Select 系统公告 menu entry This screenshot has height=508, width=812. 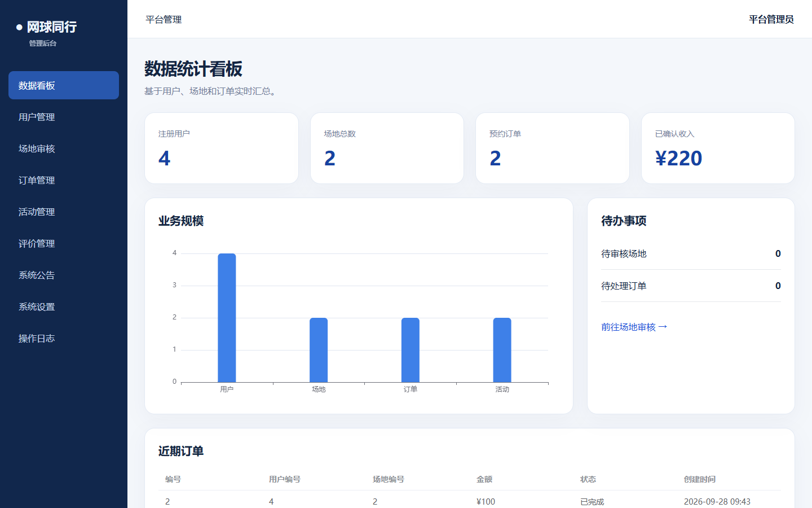tap(64, 275)
